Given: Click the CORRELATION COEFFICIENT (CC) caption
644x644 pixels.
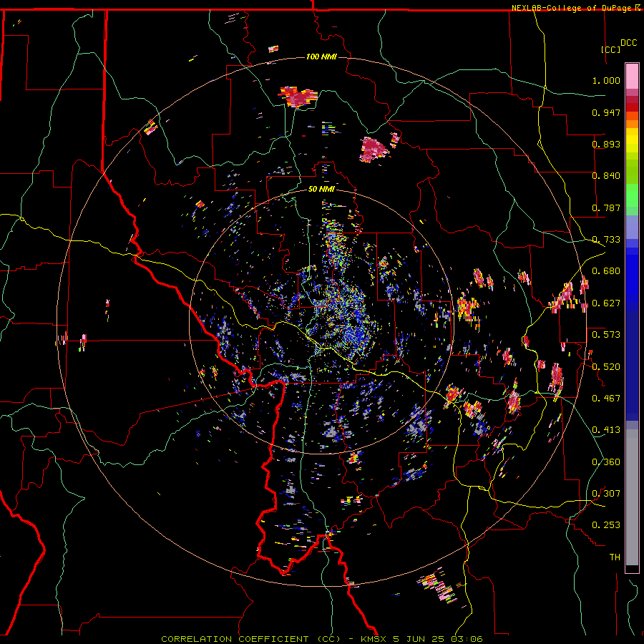Looking at the screenshot, I should [251, 639].
